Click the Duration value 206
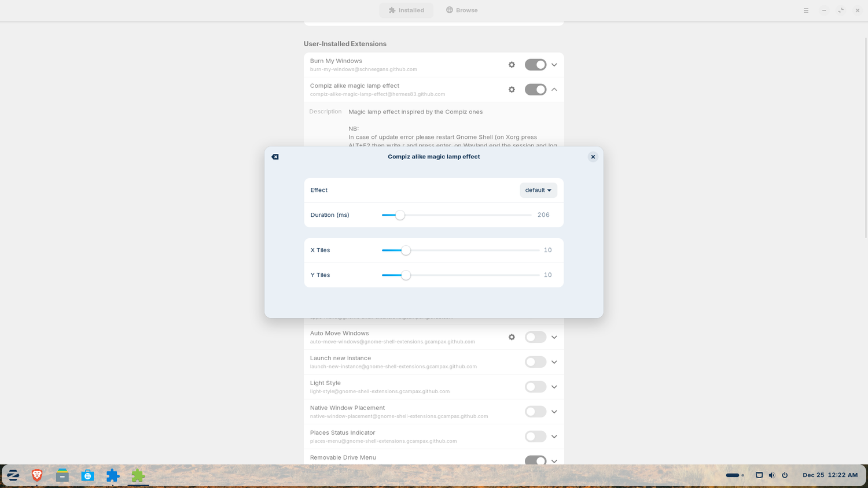Screen dimensions: 868x488 [x=543, y=215]
